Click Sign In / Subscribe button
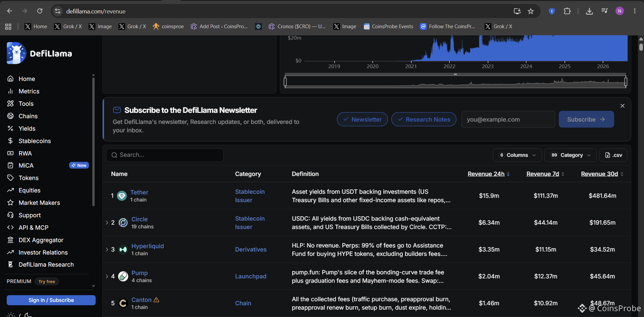This screenshot has width=644, height=317. (x=51, y=300)
